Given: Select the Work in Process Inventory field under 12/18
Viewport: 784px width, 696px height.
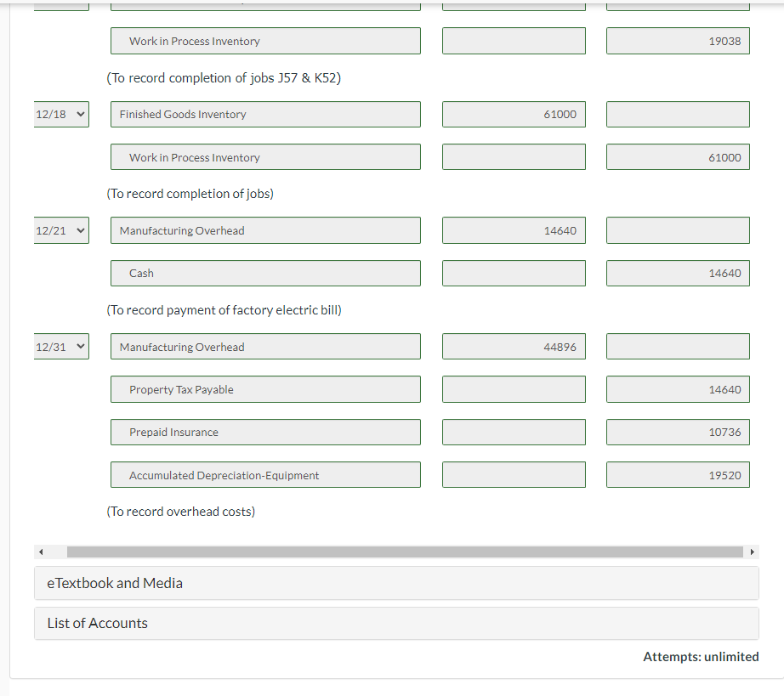Looking at the screenshot, I should pyautogui.click(x=264, y=156).
